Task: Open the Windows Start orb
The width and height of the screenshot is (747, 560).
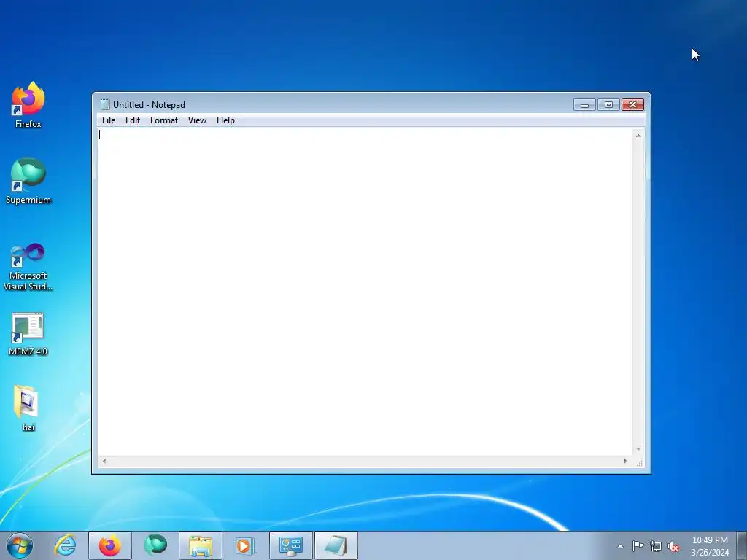Action: [20, 545]
